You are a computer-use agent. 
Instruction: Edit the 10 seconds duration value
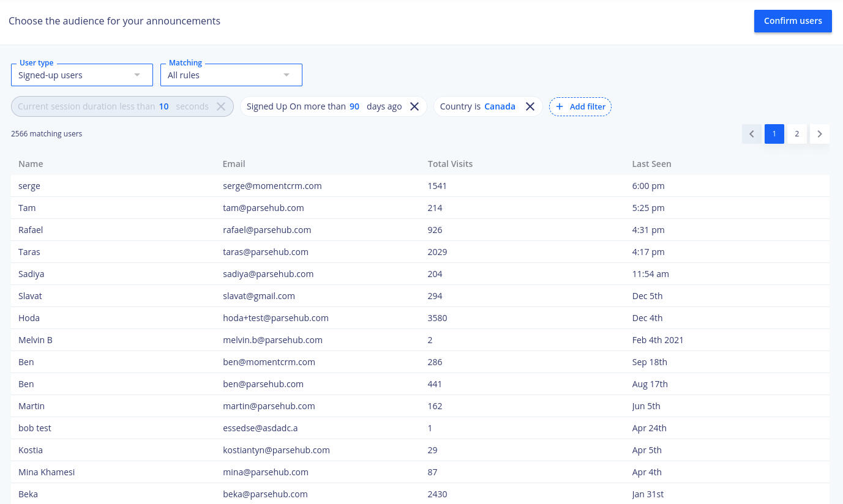[163, 106]
